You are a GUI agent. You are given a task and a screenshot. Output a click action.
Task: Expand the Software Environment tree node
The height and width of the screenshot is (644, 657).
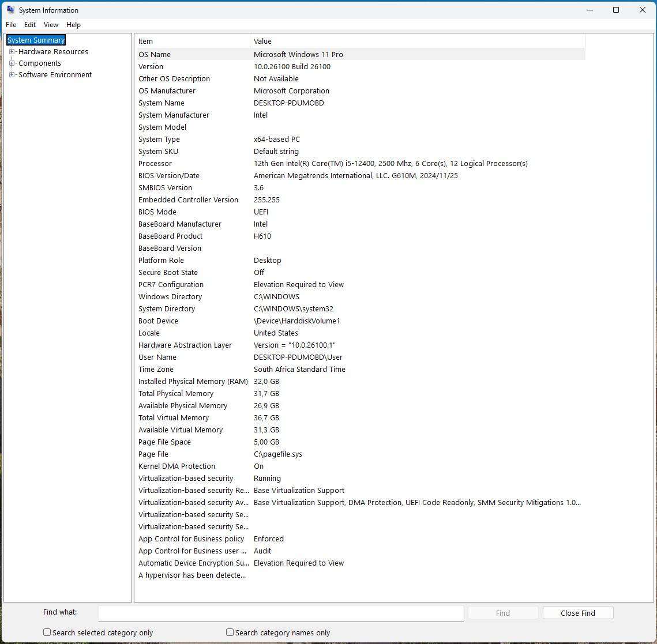12,74
